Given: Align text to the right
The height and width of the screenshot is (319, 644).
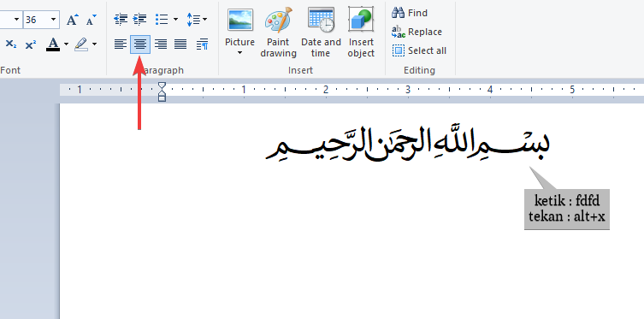Looking at the screenshot, I should 160,44.
